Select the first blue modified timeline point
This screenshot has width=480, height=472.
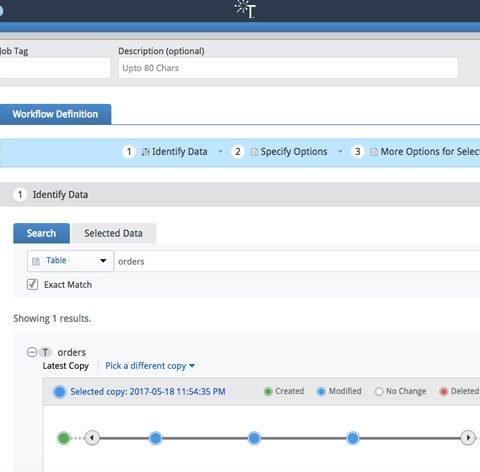click(x=155, y=438)
